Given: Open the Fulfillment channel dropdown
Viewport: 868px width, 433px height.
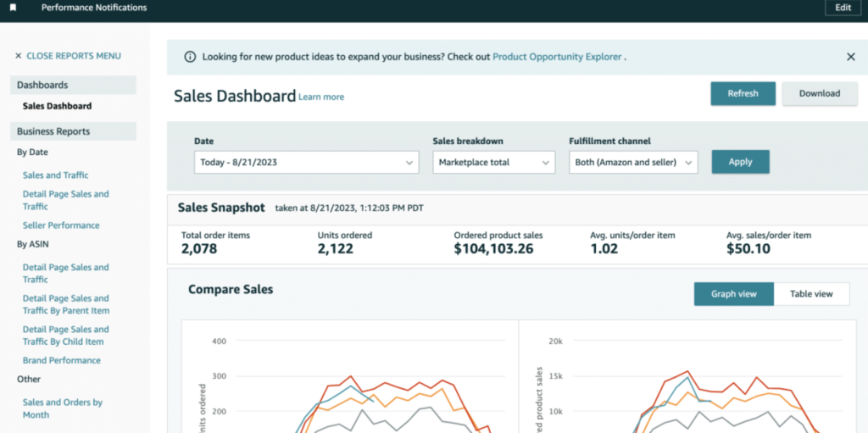Looking at the screenshot, I should point(632,162).
